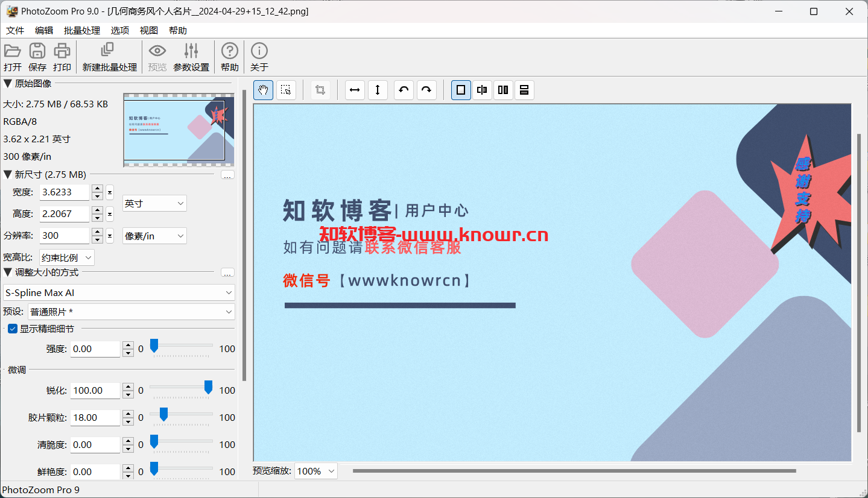The height and width of the screenshot is (498, 868).
Task: Click the PhotoZoom app icon in title bar
Action: point(12,11)
